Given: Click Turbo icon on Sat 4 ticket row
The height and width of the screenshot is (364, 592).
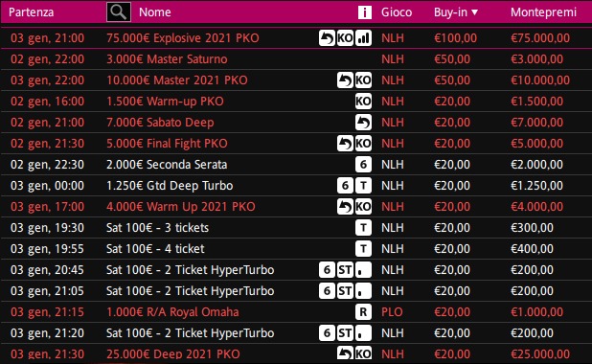Looking at the screenshot, I should point(363,249).
